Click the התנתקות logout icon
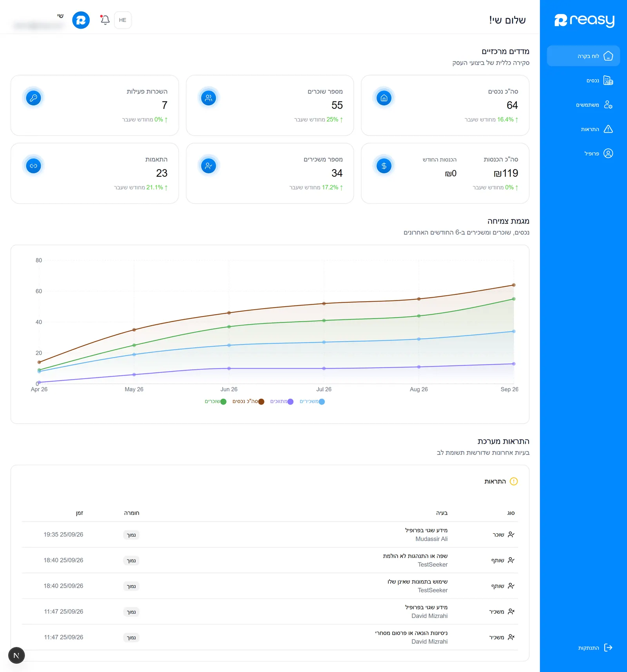The width and height of the screenshot is (627, 672). point(608,648)
